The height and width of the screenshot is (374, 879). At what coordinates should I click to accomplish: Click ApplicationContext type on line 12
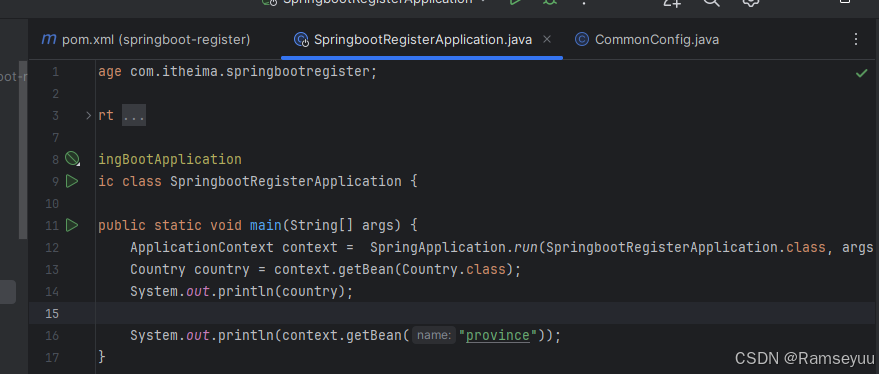click(x=202, y=247)
